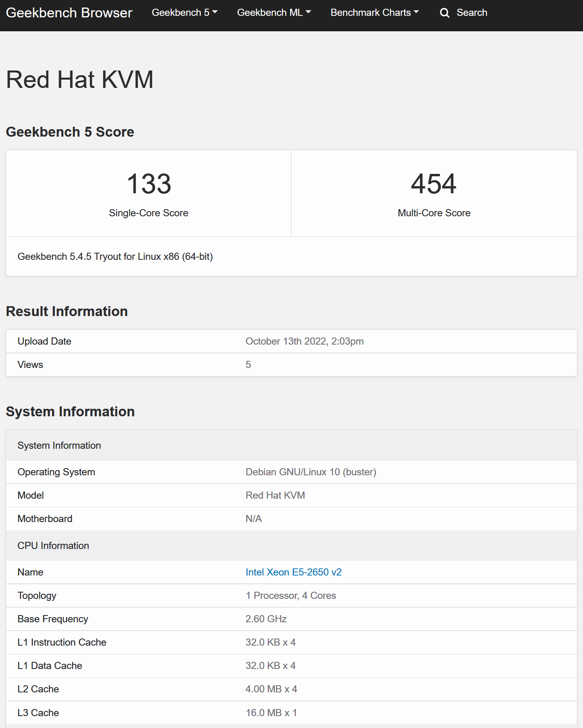Select the Model value Red Hat KVM
The image size is (583, 728).
pyautogui.click(x=275, y=495)
